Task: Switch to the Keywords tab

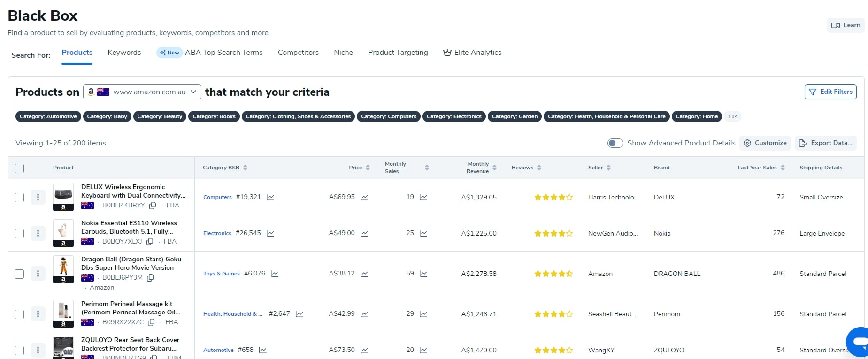Action: (124, 53)
